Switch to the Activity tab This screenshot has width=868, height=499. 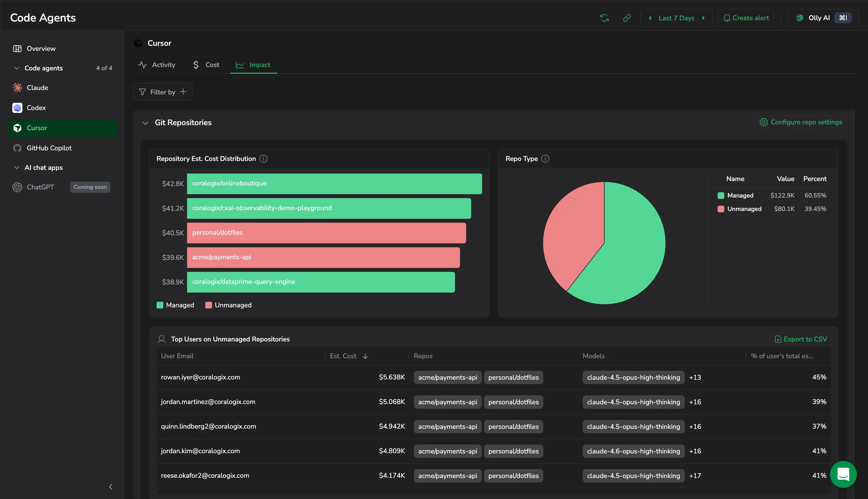(x=157, y=65)
